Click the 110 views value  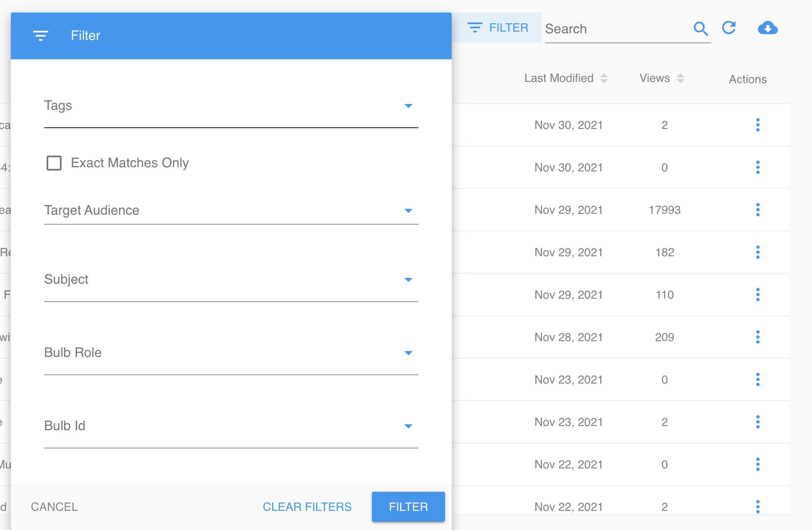point(665,295)
